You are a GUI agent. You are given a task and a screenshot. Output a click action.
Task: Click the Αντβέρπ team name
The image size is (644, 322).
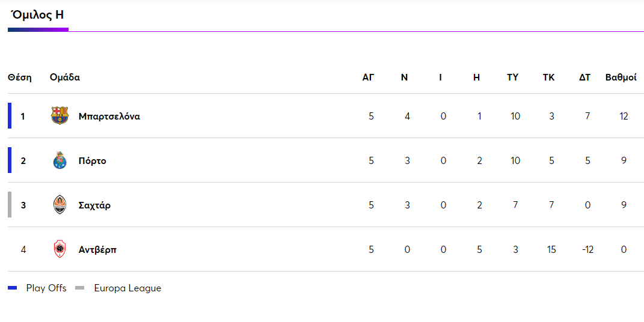tap(97, 250)
